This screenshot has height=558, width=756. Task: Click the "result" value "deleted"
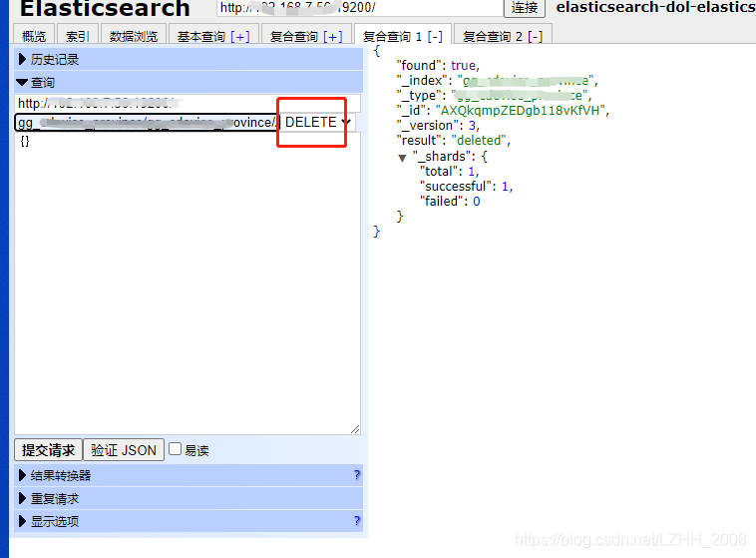(x=479, y=141)
